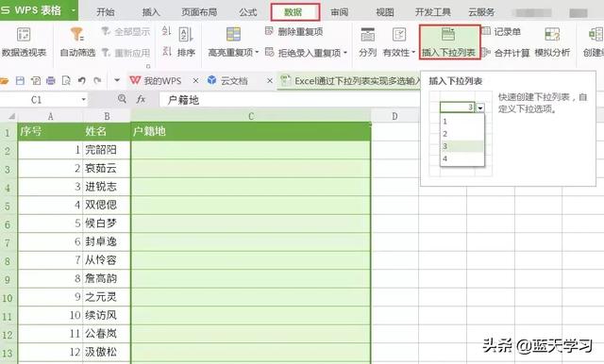Image resolution: width=604 pixels, height=364 pixels.
Task: Close the 云文档 tab
Action: pyautogui.click(x=270, y=81)
